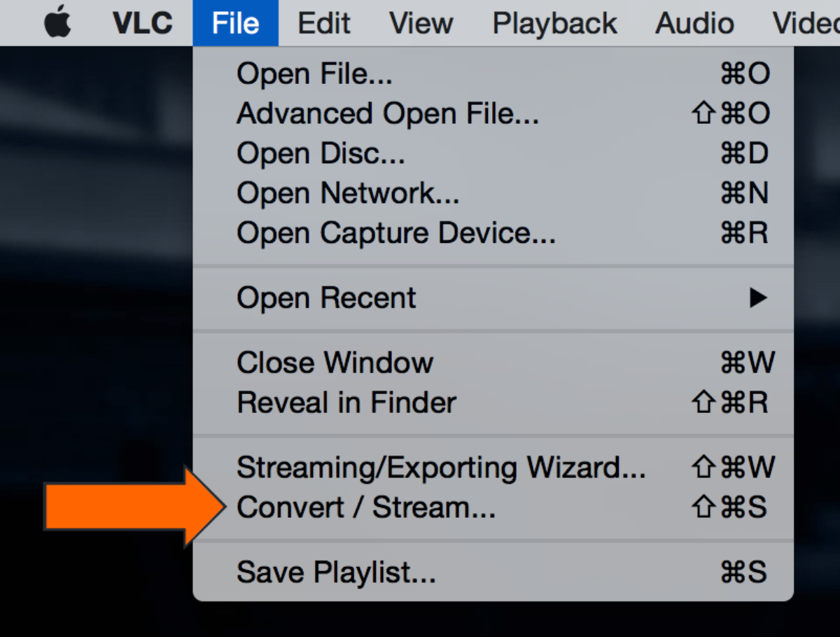This screenshot has height=637, width=840.
Task: Select Close Window in the File menu
Action: [335, 363]
